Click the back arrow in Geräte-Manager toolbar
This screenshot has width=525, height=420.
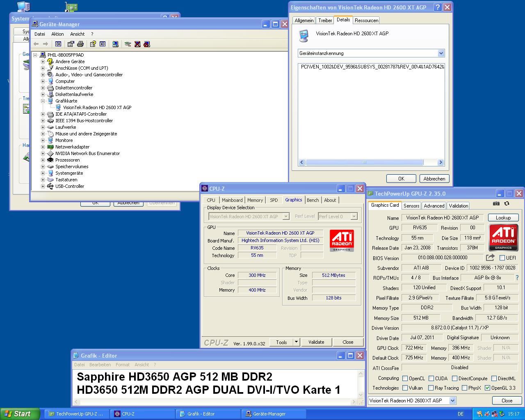tap(36, 44)
